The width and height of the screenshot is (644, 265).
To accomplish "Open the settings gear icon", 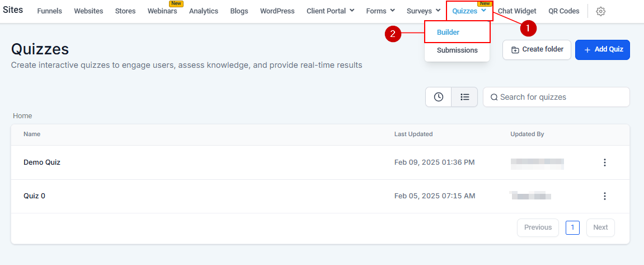I will pos(600,12).
